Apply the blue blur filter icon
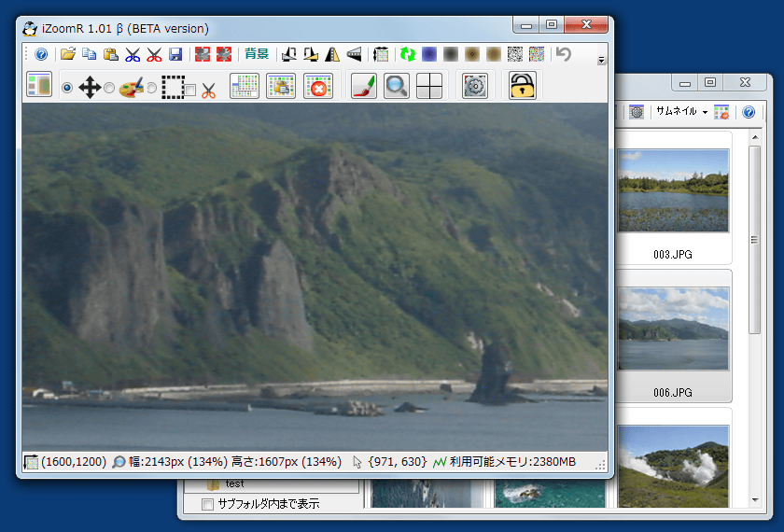 [429, 54]
